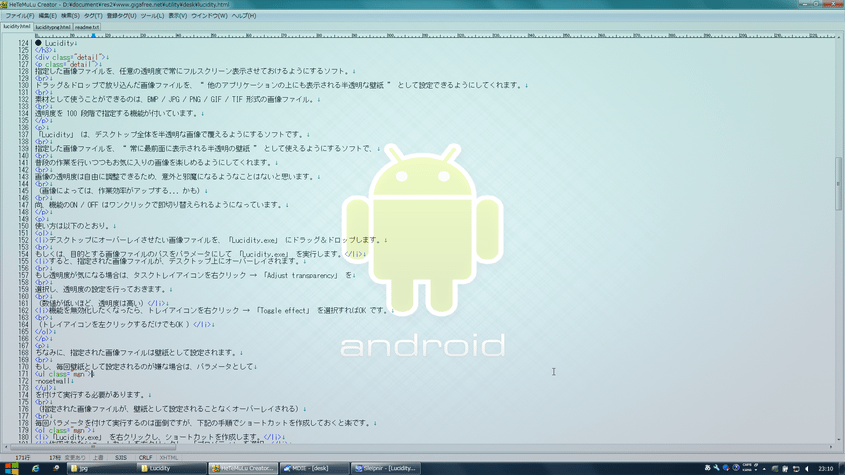Click the horizontal scrollbar thumb of the editor
Image resolution: width=845 pixels, height=475 pixels.
click(93, 447)
